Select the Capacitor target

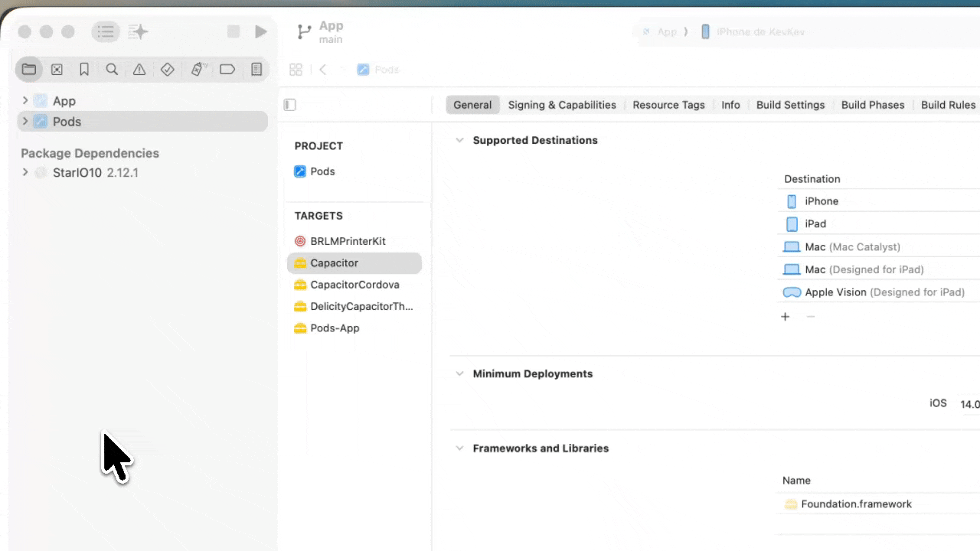[x=354, y=262]
